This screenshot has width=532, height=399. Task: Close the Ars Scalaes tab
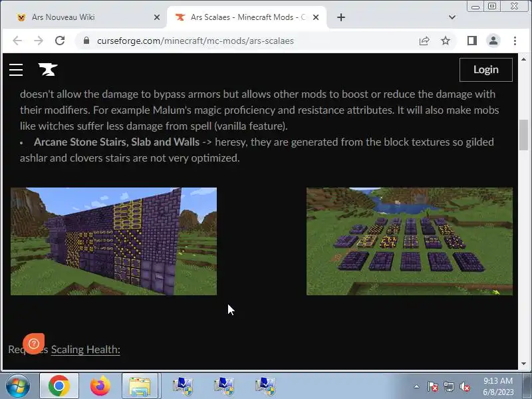pyautogui.click(x=316, y=17)
